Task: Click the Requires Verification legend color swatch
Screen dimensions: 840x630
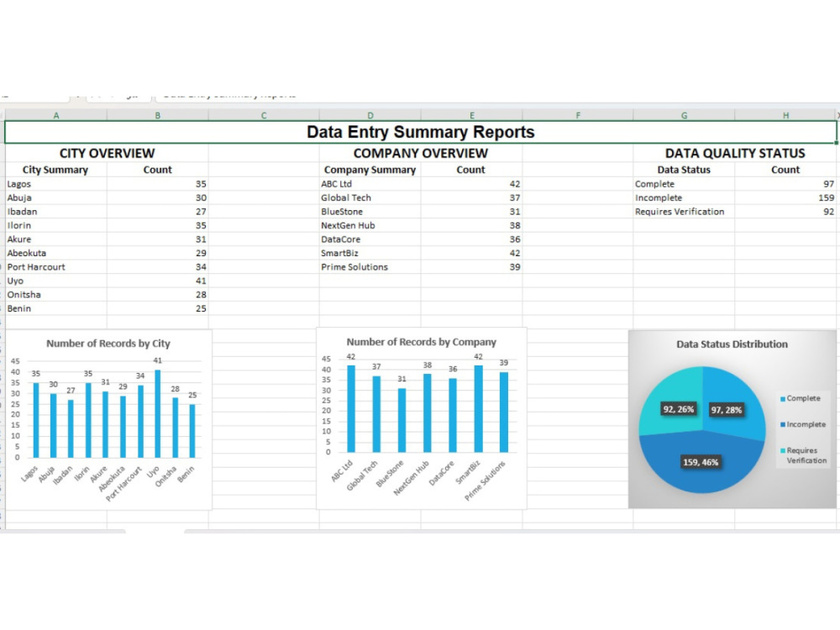Action: click(x=783, y=450)
